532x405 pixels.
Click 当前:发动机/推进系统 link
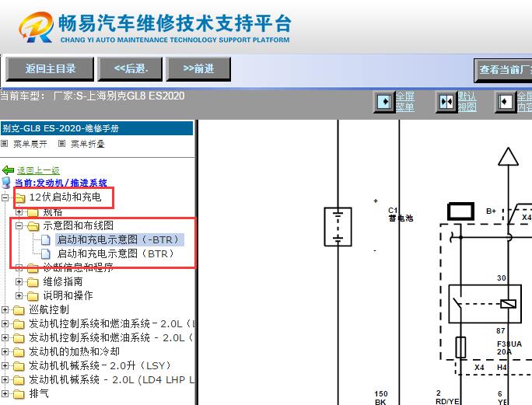(61, 183)
